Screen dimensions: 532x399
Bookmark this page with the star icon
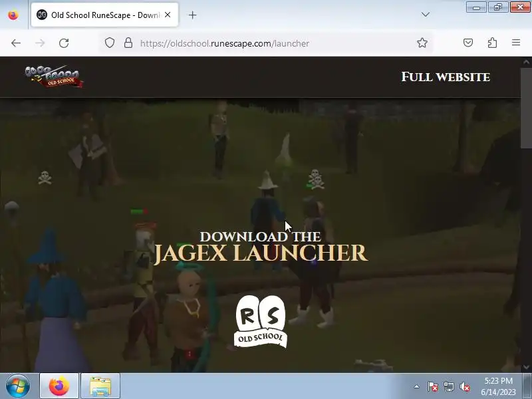coord(422,43)
